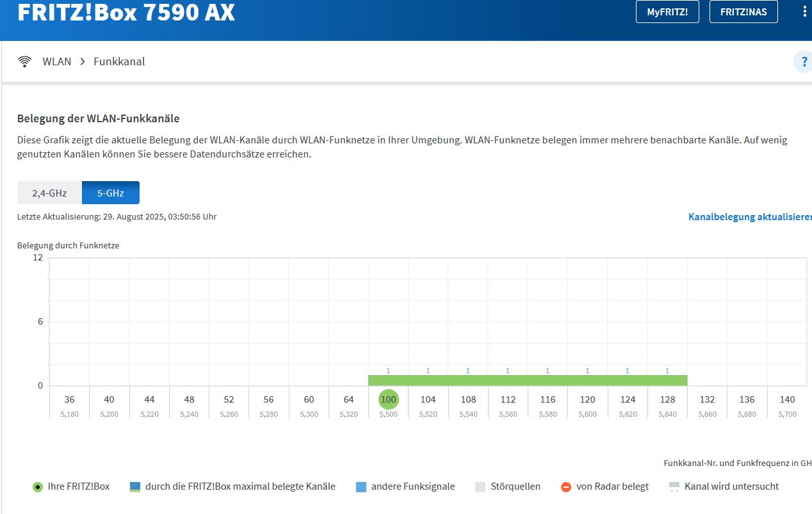Click the blue-green maximal belegte Kanäle swatch

[134, 487]
